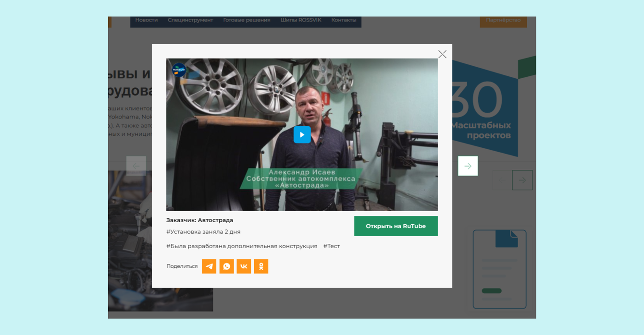Click the background page slider right arrow

pos(522,180)
